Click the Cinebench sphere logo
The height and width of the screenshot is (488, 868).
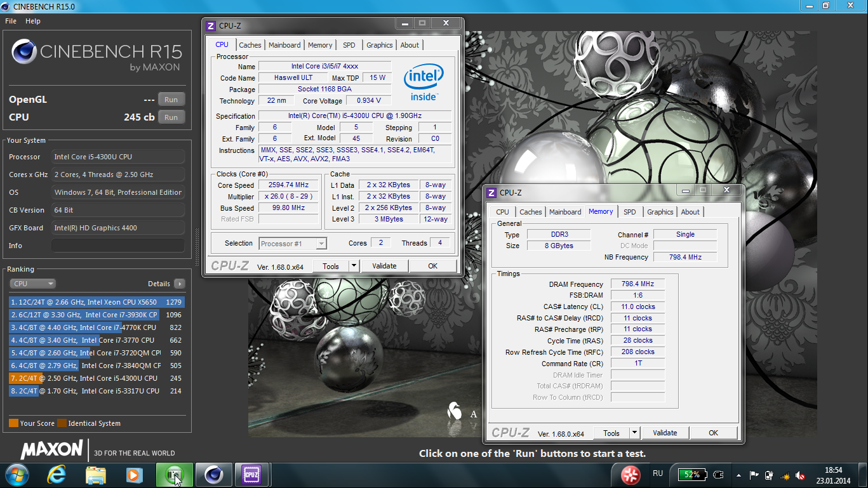point(23,51)
